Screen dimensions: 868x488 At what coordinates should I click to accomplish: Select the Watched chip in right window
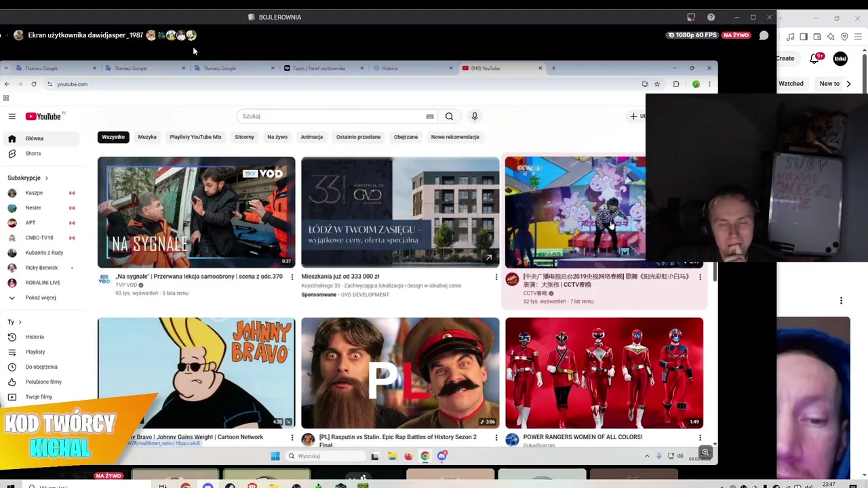791,83
